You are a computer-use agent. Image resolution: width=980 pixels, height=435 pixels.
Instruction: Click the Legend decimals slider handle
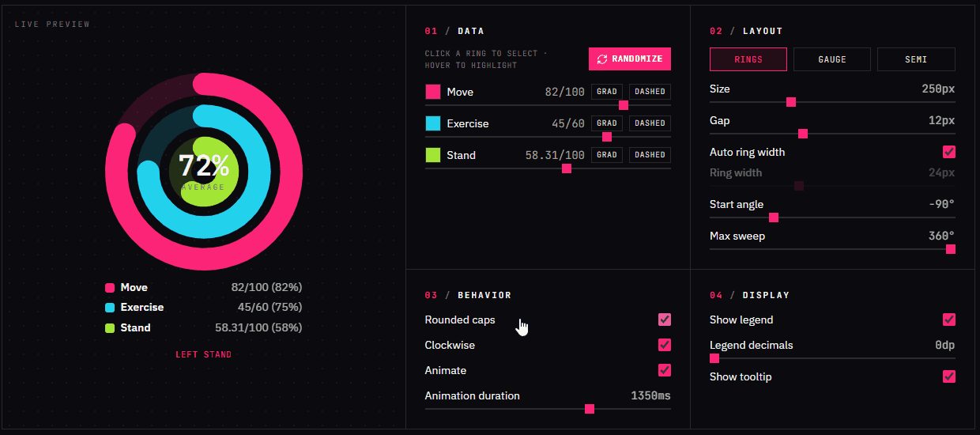(714, 358)
